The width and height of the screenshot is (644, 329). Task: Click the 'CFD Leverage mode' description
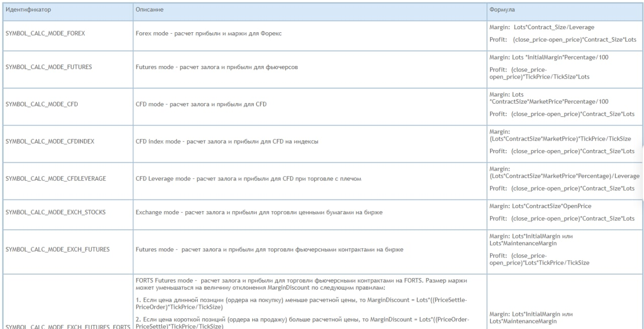249,179
